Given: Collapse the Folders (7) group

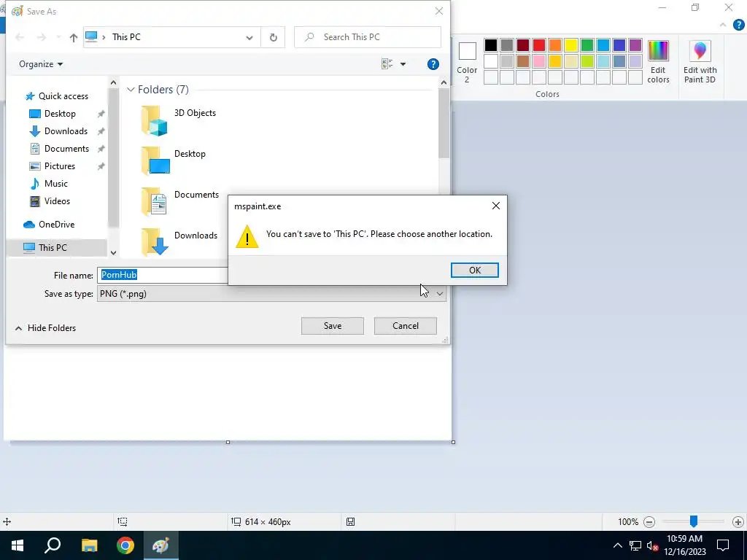Looking at the screenshot, I should point(131,90).
